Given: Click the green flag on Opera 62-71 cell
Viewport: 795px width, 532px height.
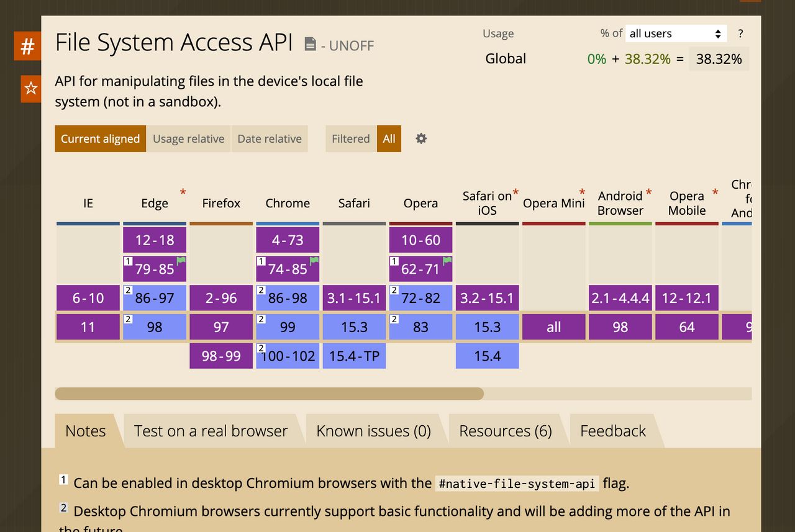Looking at the screenshot, I should 447,259.
